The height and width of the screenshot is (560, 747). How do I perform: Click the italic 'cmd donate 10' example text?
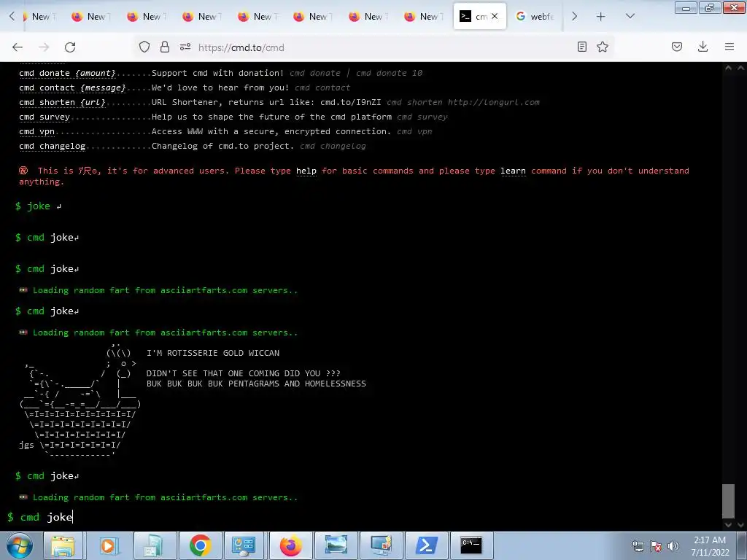[x=390, y=74]
